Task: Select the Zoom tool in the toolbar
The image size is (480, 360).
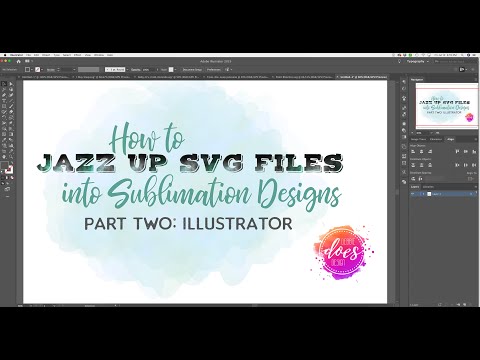Action: 11,156
